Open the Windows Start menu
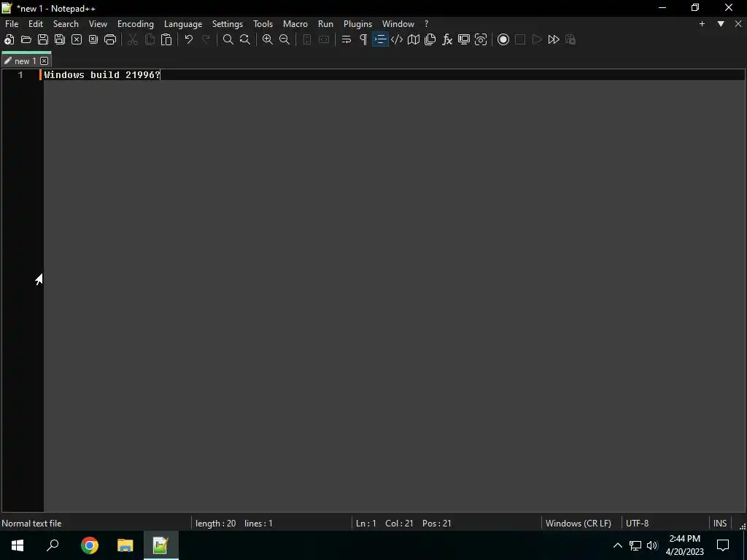 (18, 545)
